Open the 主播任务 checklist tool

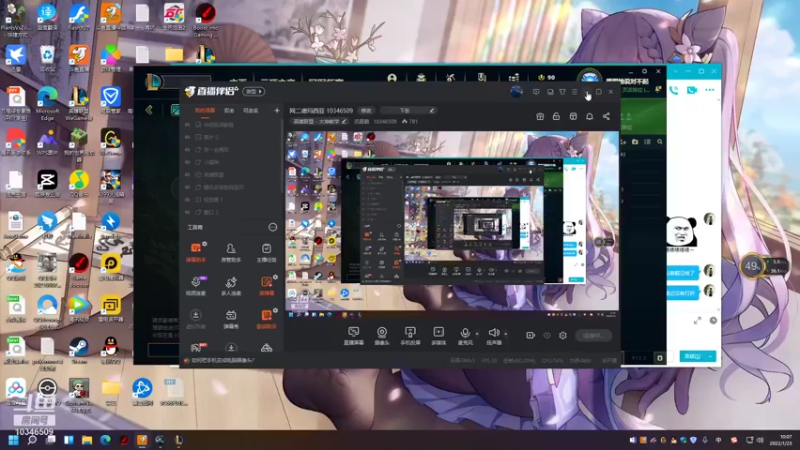tap(266, 253)
